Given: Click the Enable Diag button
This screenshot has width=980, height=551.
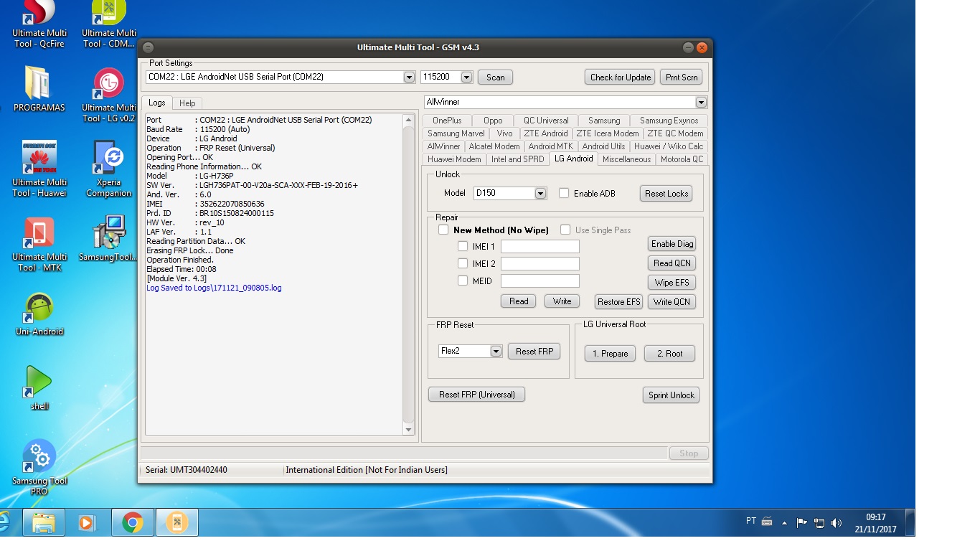Looking at the screenshot, I should coord(672,244).
